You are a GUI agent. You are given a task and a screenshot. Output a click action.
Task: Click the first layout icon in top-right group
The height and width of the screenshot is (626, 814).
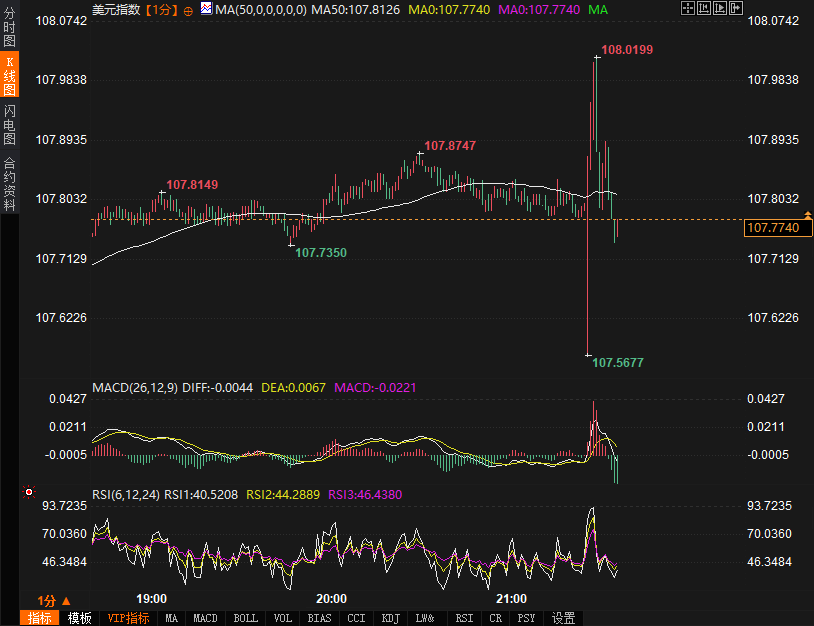pyautogui.click(x=687, y=8)
